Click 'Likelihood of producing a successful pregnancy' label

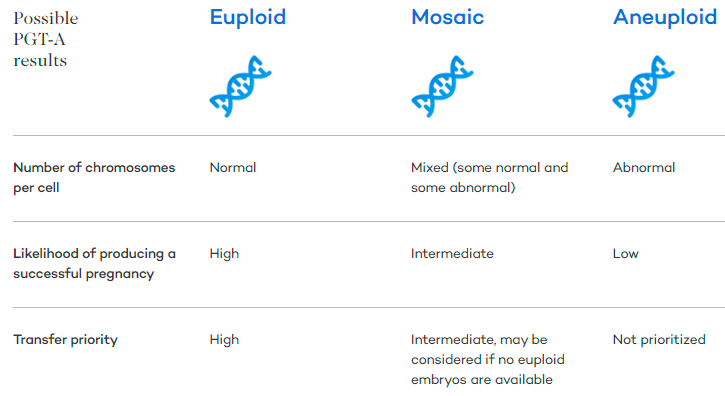94,264
